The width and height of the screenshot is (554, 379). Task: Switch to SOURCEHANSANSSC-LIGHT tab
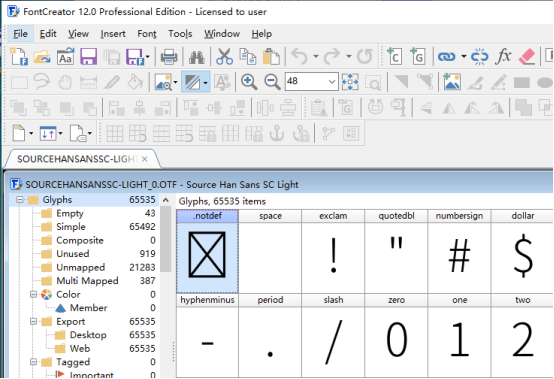pos(77,159)
